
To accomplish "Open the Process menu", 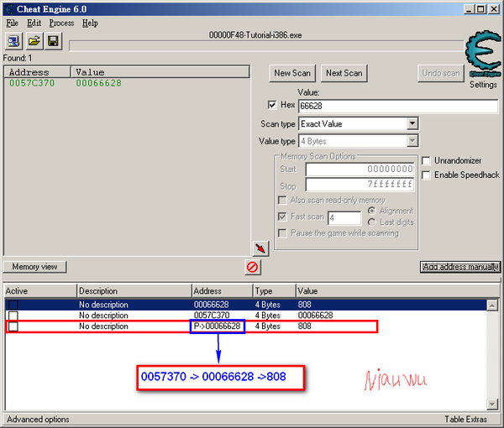I will 61,23.
